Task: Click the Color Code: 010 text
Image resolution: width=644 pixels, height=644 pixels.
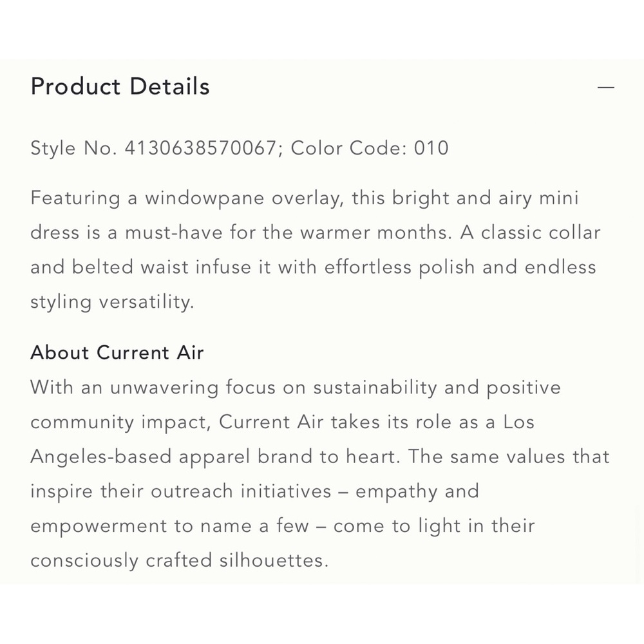Action: point(370,148)
